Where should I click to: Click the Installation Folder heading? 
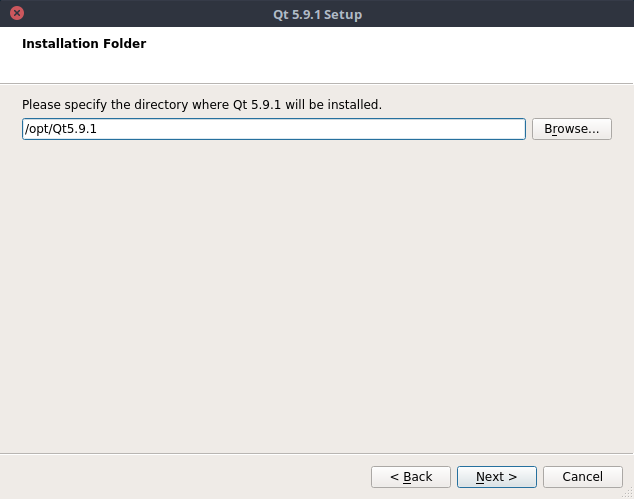[84, 44]
